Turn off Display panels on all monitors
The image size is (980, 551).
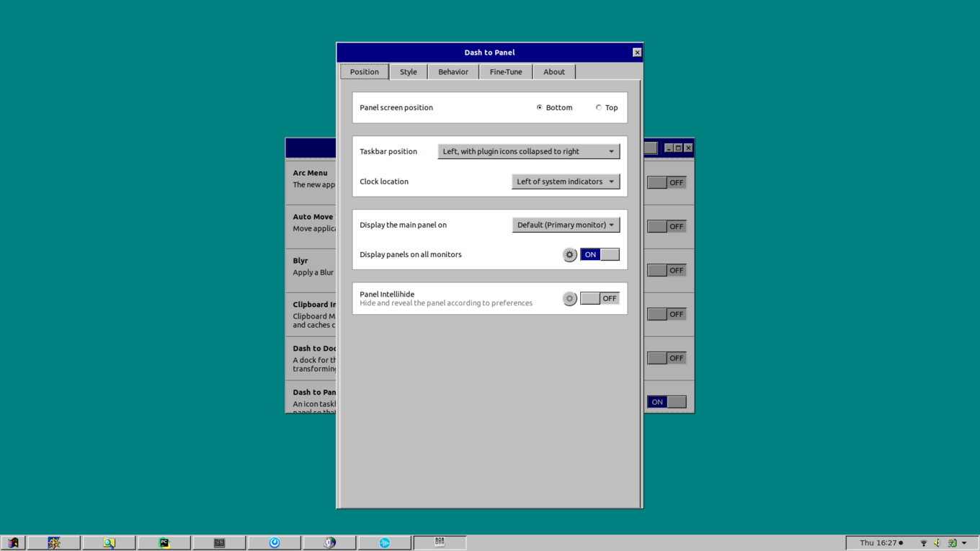pos(600,254)
